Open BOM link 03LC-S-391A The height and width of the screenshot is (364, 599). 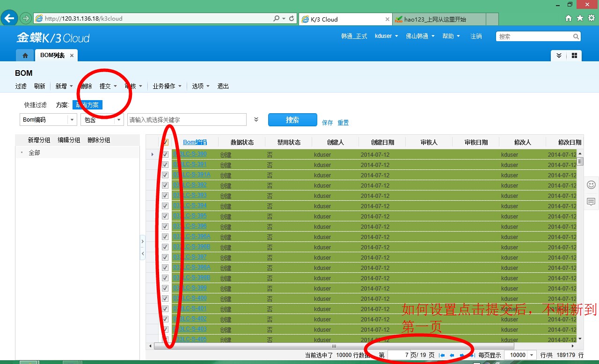(192, 175)
